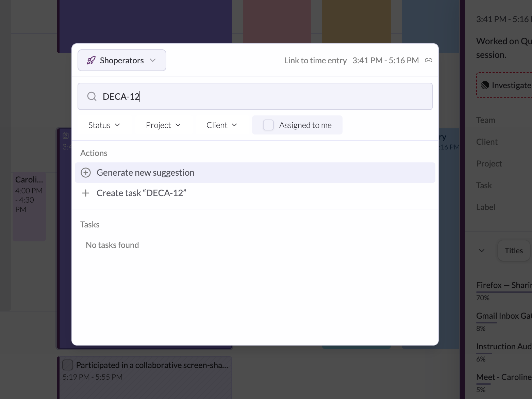532x399 pixels.
Task: Click the Titles button in side panel
Action: pyautogui.click(x=514, y=251)
